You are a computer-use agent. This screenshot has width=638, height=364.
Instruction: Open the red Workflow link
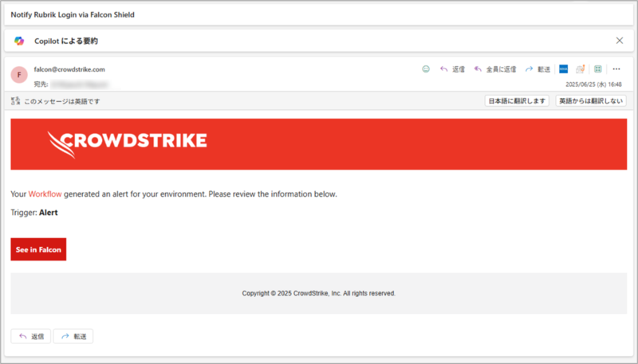point(45,194)
